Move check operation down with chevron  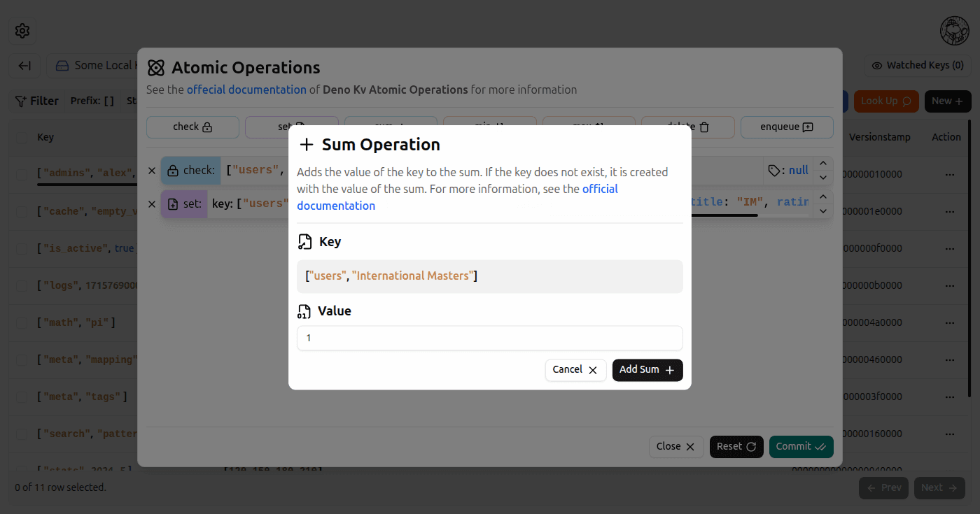click(823, 177)
